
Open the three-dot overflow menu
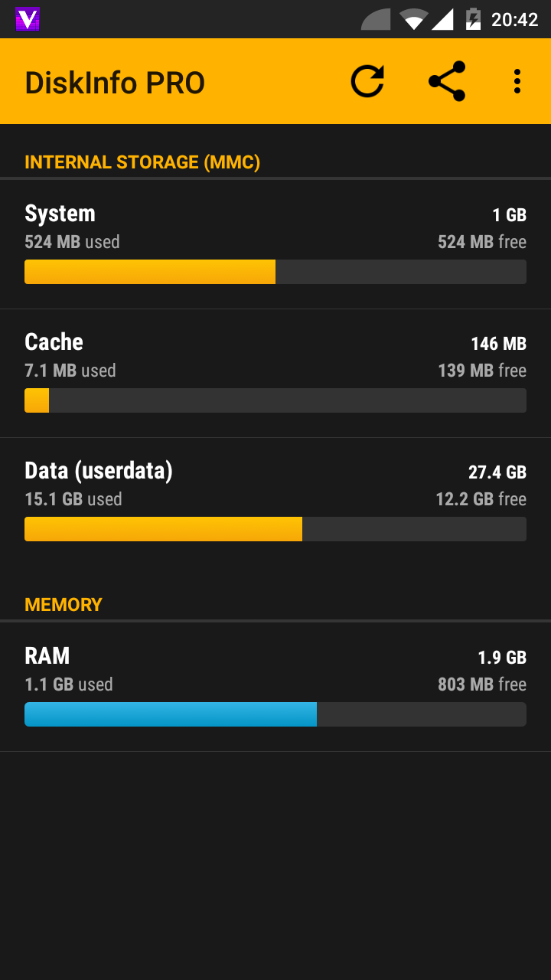click(x=517, y=81)
